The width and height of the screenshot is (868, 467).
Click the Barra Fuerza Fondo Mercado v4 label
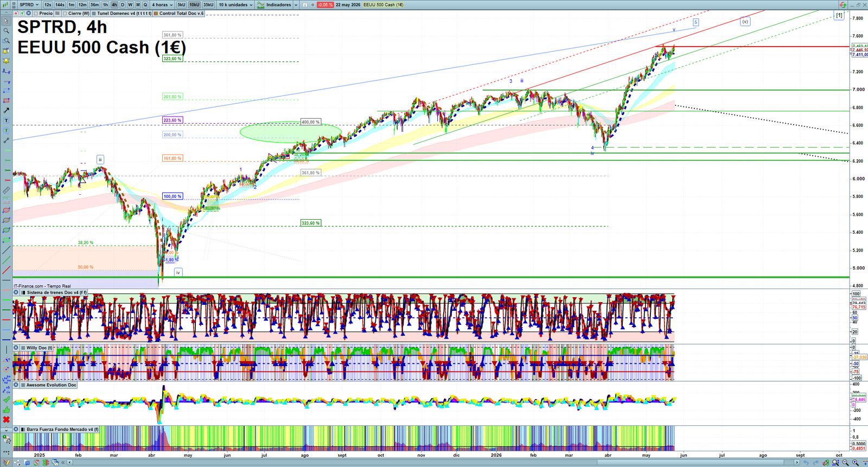click(63, 429)
